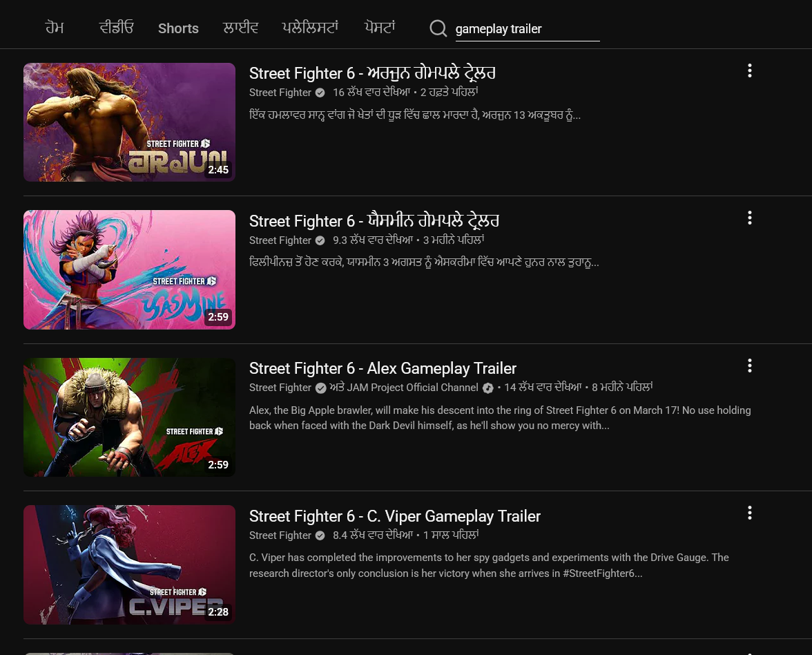The width and height of the screenshot is (812, 655).
Task: Open Street Fighter 6 - Alex Gameplay Trailer title
Action: [x=383, y=368]
